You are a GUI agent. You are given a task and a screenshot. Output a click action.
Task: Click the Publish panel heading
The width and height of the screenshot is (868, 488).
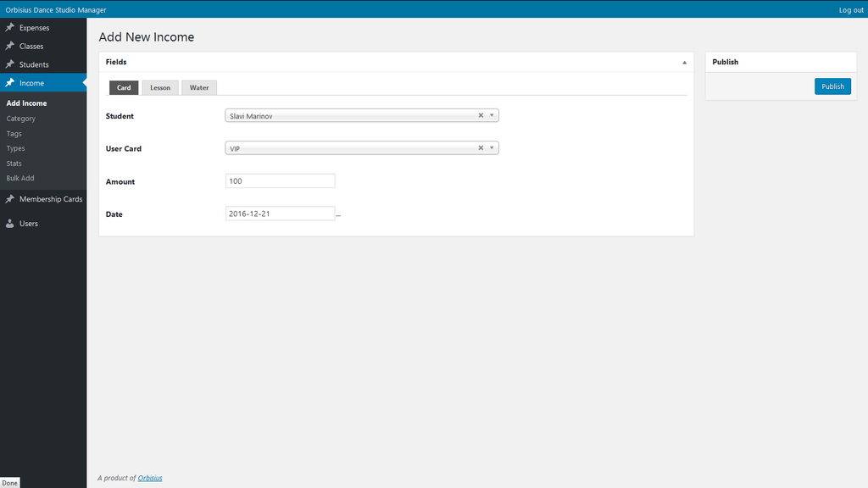726,62
